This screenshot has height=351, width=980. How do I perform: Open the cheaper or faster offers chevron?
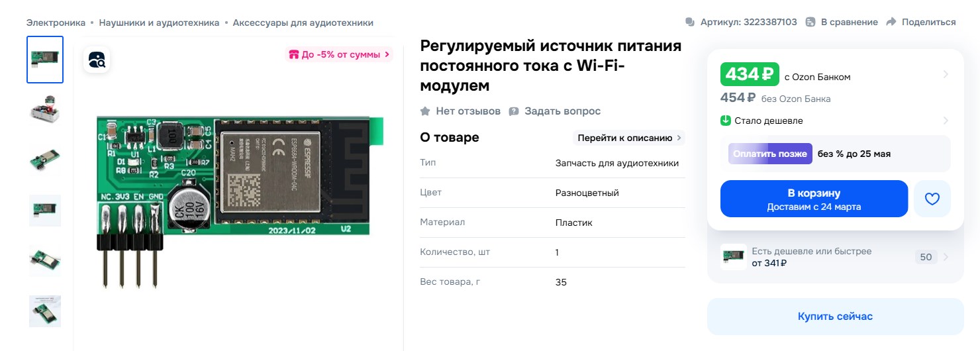945,257
